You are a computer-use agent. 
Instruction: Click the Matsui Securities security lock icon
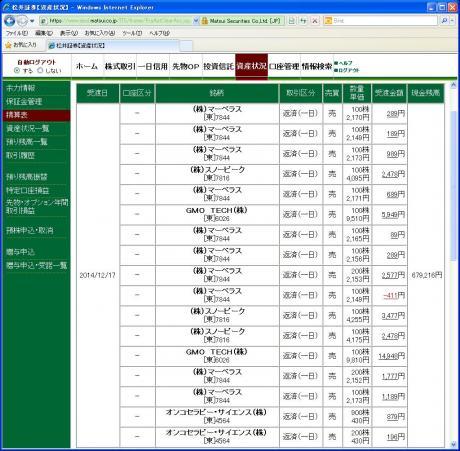(205, 21)
